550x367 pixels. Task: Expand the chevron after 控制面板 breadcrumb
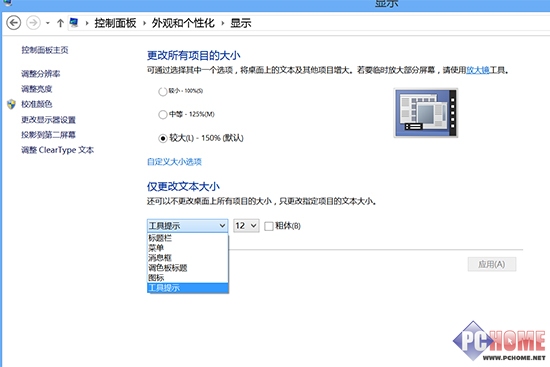coord(144,24)
